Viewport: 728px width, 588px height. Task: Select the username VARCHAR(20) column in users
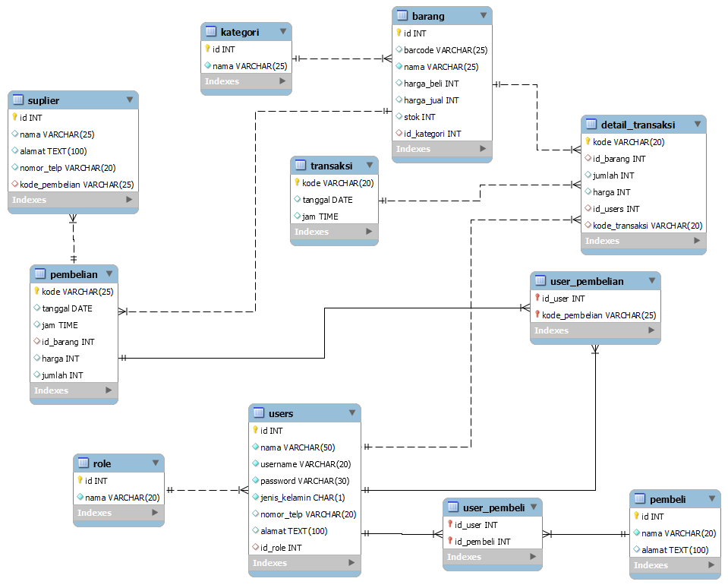point(305,464)
